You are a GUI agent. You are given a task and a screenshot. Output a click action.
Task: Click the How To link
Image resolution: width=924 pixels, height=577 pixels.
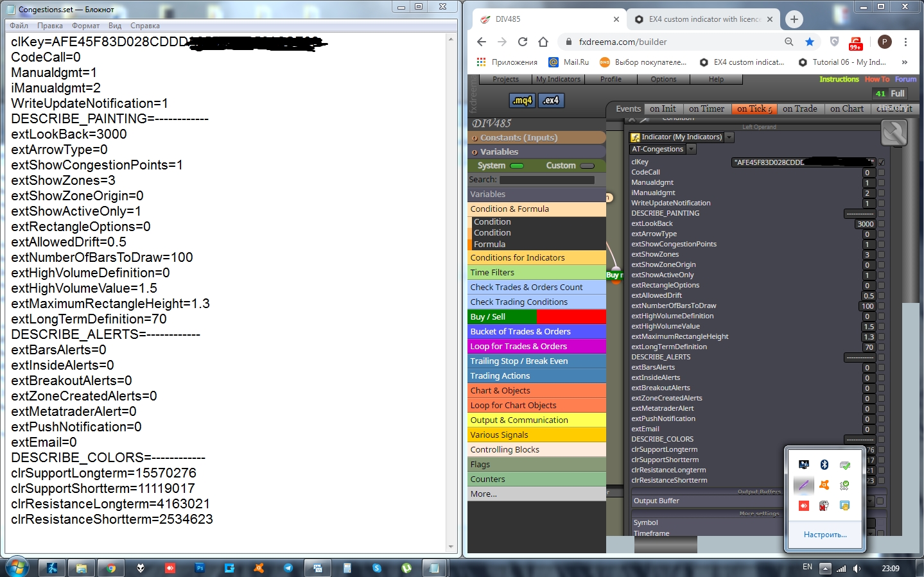(x=877, y=79)
